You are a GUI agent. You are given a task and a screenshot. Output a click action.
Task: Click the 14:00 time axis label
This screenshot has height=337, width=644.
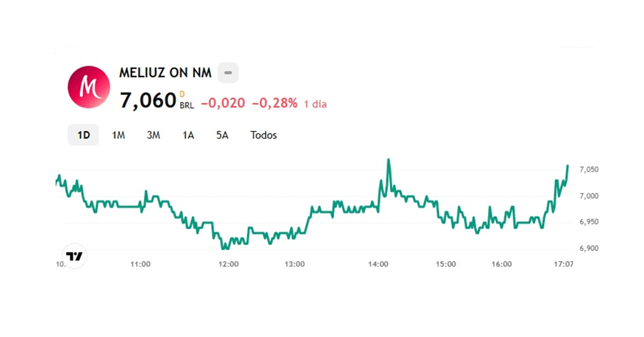pos(378,264)
